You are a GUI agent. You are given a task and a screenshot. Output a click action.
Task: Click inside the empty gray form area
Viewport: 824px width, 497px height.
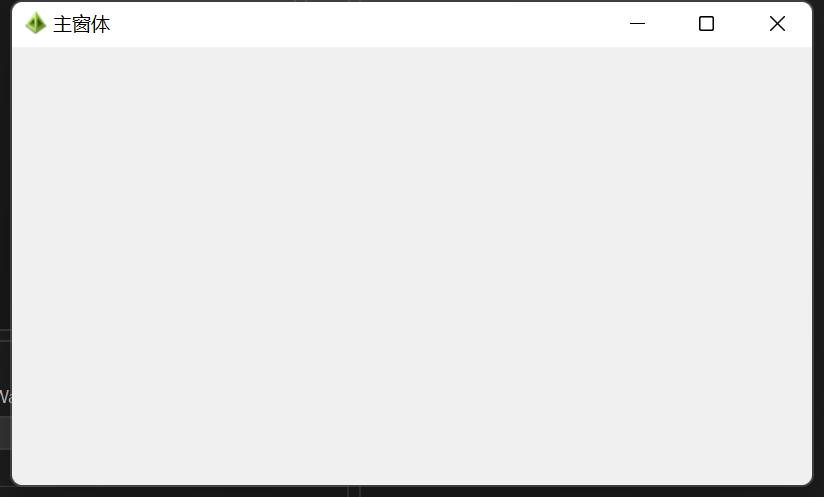[x=412, y=265]
